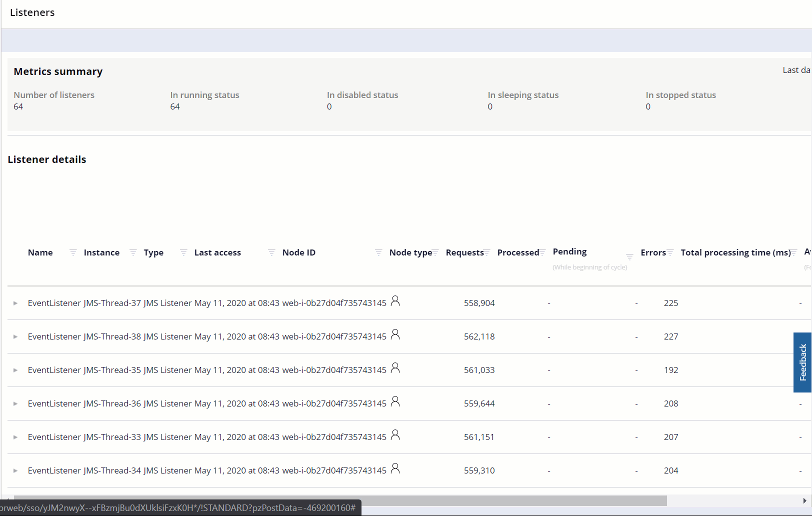This screenshot has width=812, height=516.
Task: Click the Node ID column filter icon
Action: pyautogui.click(x=378, y=252)
